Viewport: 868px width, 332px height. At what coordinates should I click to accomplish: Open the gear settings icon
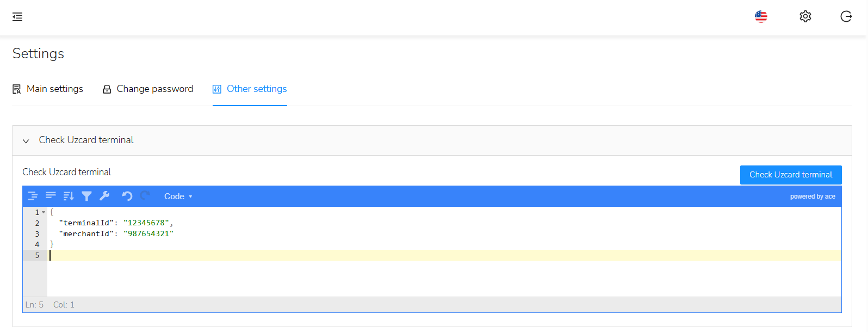(x=805, y=17)
